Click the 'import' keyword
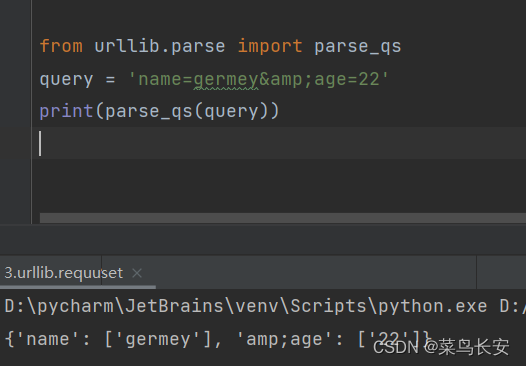 point(270,46)
